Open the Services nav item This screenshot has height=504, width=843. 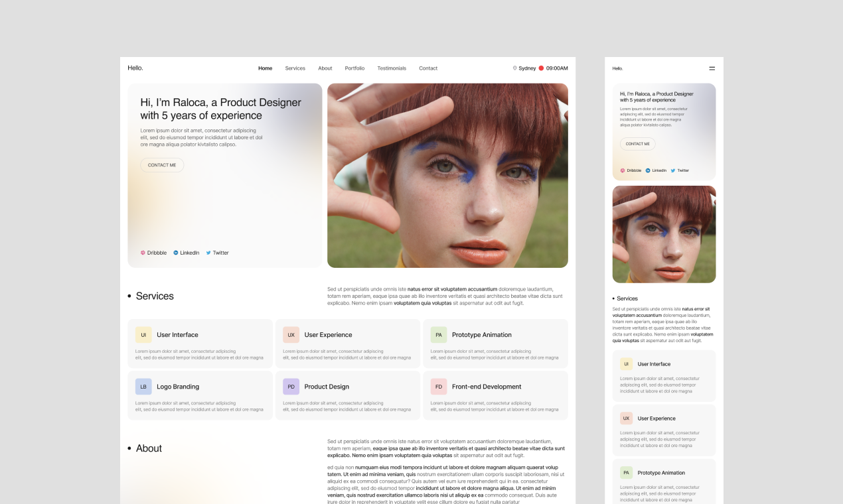pyautogui.click(x=295, y=68)
